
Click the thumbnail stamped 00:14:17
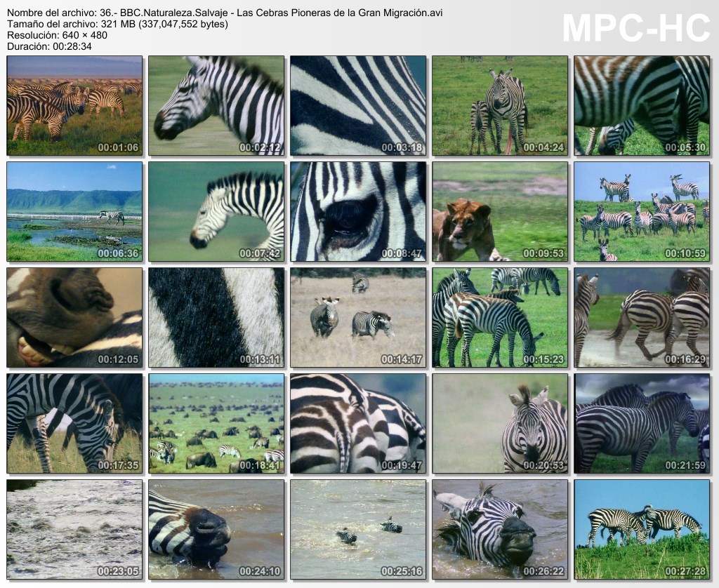click(358, 318)
